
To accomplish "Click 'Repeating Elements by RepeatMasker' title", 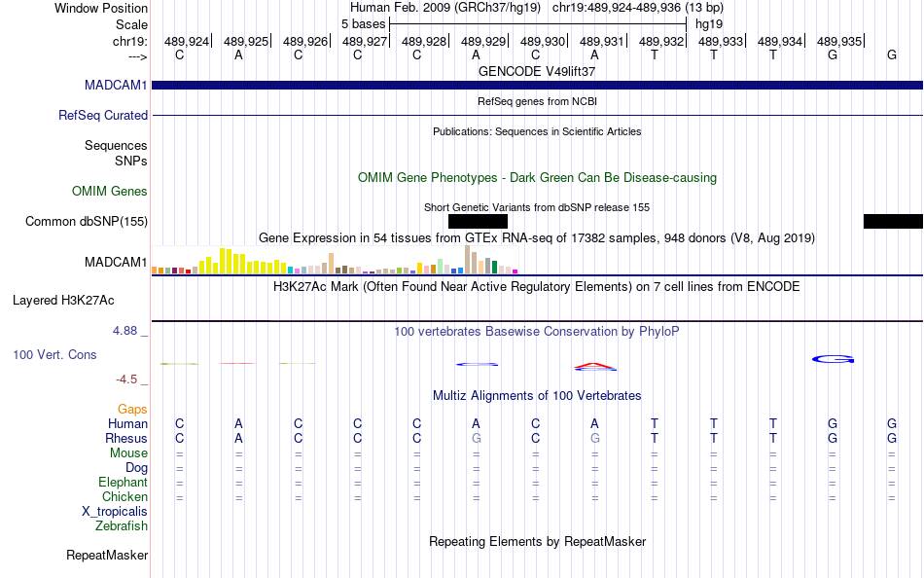I will (x=537, y=541).
